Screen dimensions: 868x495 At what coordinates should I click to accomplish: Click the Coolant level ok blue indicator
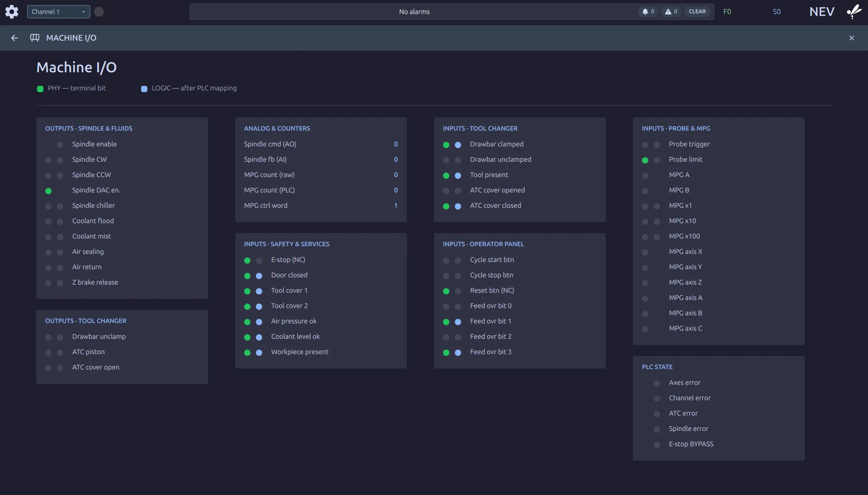click(x=259, y=337)
